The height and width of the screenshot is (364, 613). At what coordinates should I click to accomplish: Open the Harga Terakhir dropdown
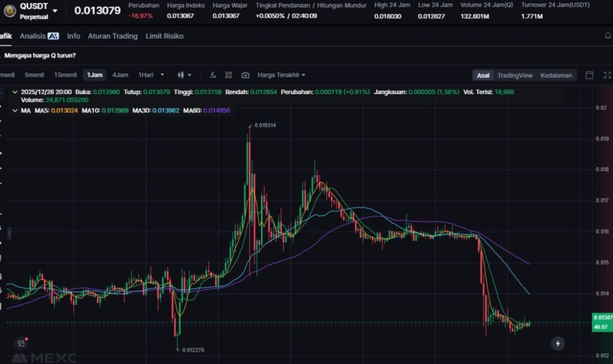[281, 75]
